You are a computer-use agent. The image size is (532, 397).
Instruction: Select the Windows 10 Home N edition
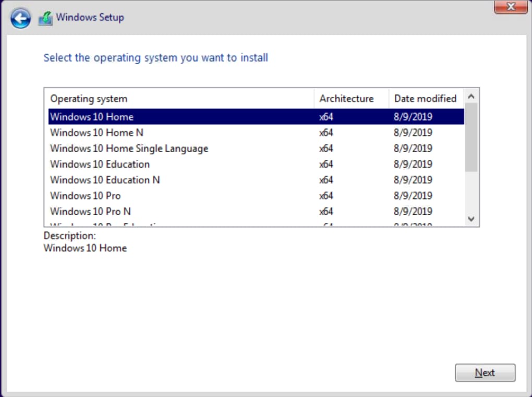[96, 132]
